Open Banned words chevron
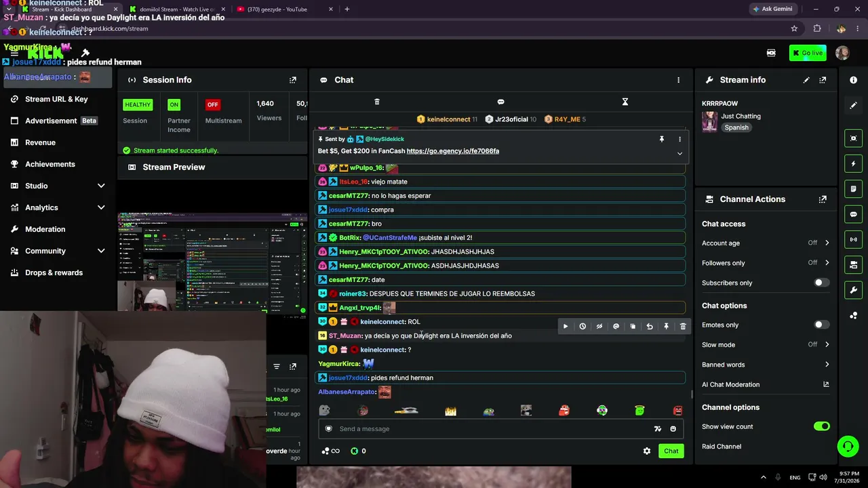This screenshot has height=488, width=868. click(x=827, y=365)
